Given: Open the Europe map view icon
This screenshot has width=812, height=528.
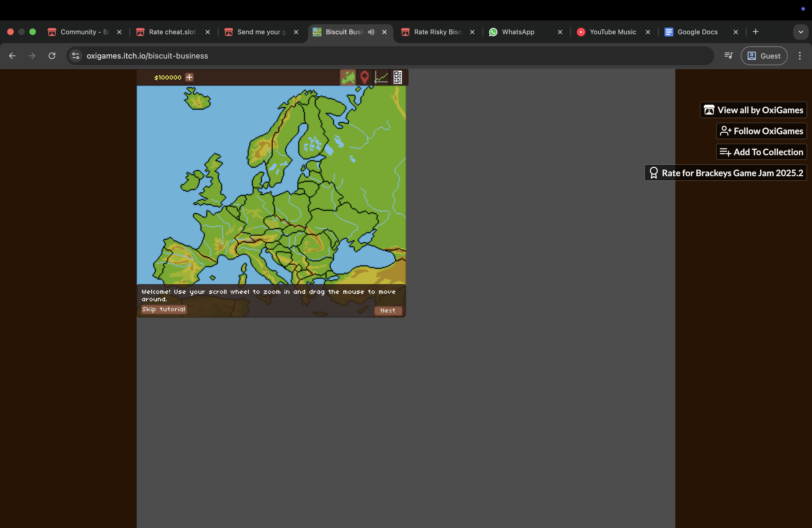Looking at the screenshot, I should (x=348, y=77).
